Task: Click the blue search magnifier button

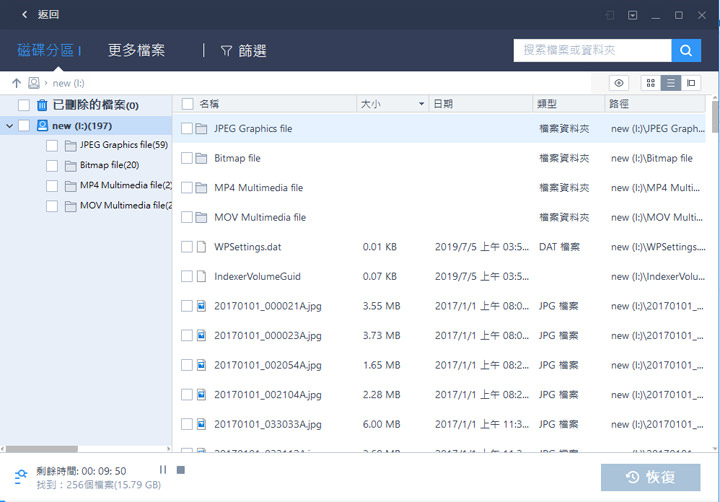Action: point(686,51)
